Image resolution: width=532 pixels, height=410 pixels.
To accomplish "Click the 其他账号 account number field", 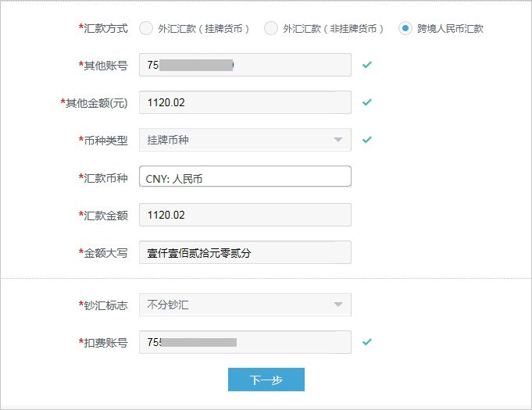I will pos(245,65).
